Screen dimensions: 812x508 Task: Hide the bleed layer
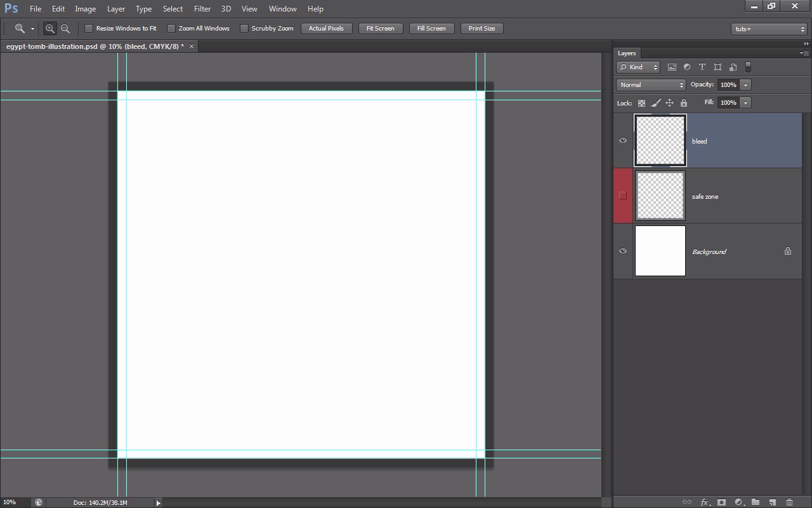coord(623,140)
